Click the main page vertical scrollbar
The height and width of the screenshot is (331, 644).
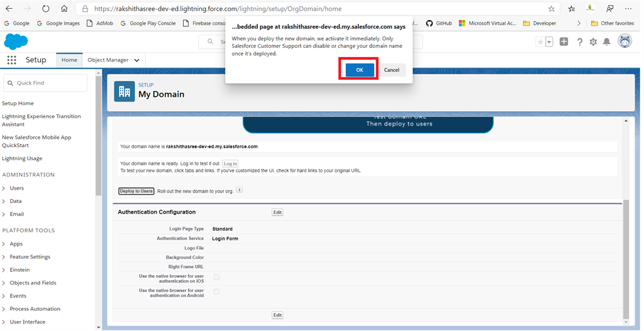click(626, 258)
